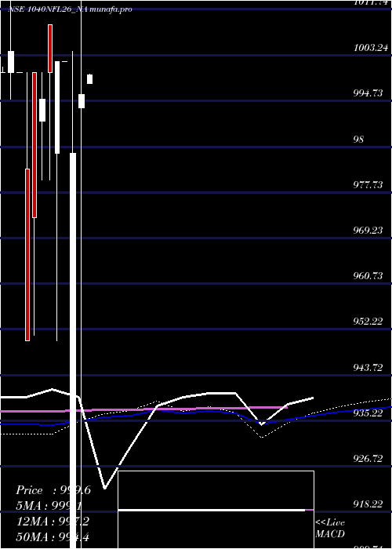Screen dimensions: 392x549
Task: Click the 943.72 price axis label
Action: [x=368, y=367]
